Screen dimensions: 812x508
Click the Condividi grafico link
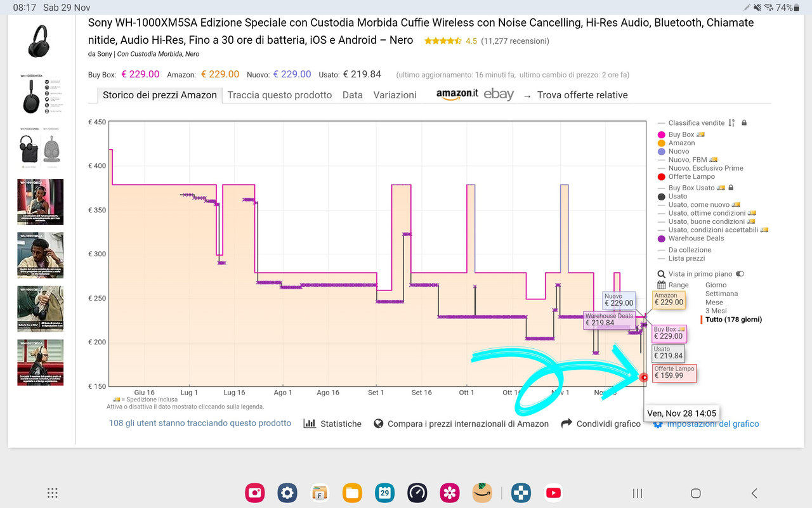click(x=608, y=424)
